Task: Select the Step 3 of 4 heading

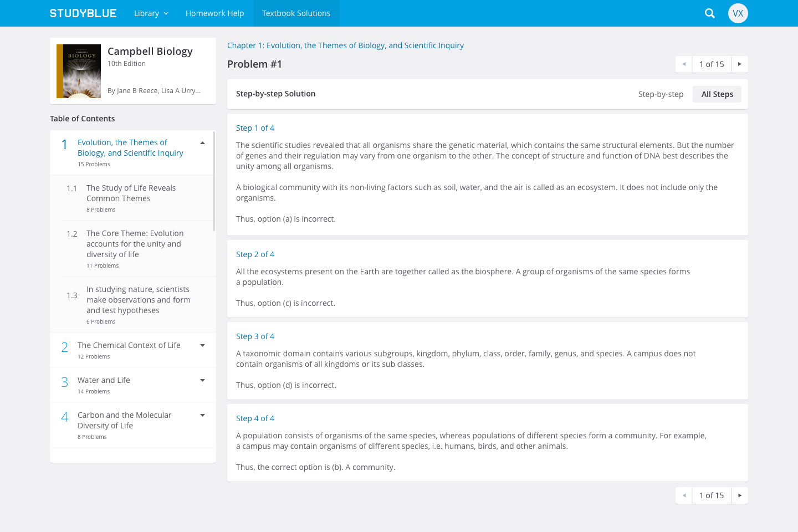Action: click(x=255, y=336)
